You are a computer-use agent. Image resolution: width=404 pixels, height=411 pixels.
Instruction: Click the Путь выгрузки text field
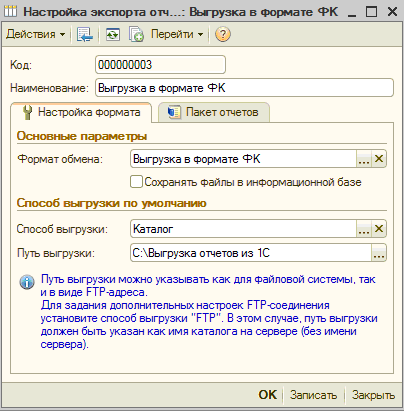click(x=251, y=253)
